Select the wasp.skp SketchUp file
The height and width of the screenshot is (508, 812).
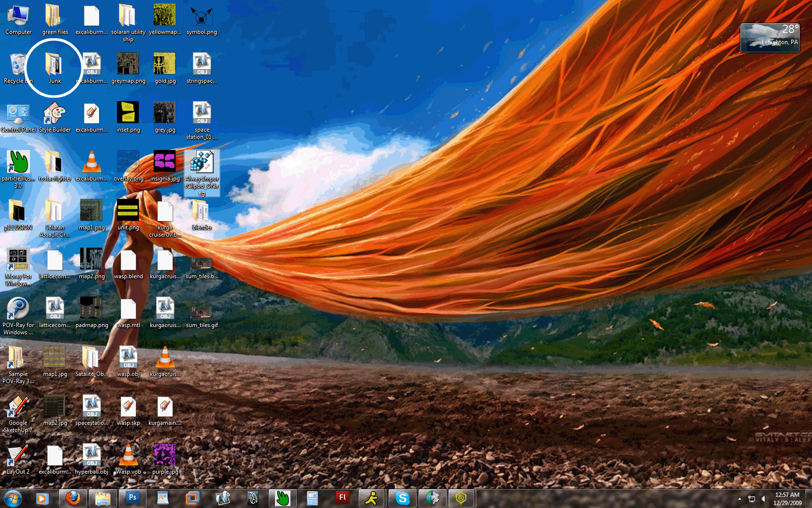point(128,411)
